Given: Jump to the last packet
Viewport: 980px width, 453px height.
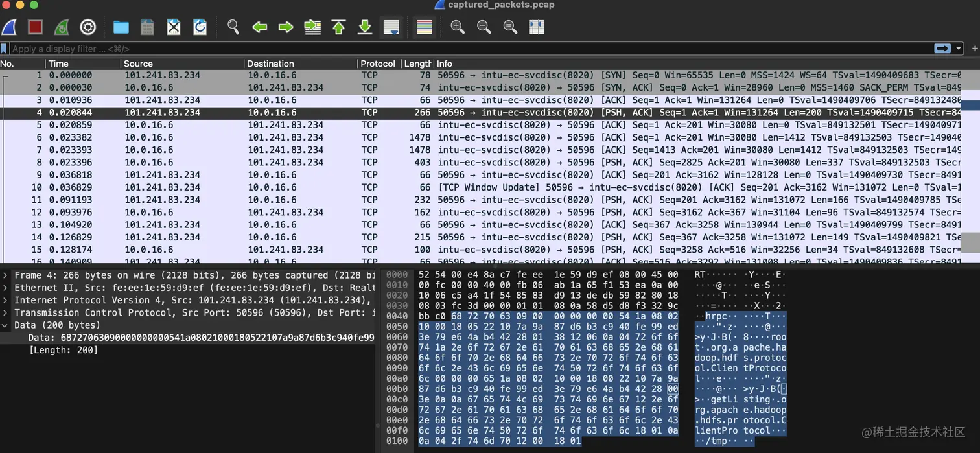Looking at the screenshot, I should click(x=365, y=27).
